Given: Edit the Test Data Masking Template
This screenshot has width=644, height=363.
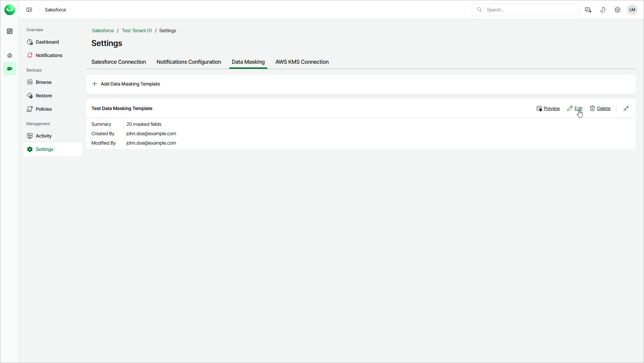Looking at the screenshot, I should [575, 108].
